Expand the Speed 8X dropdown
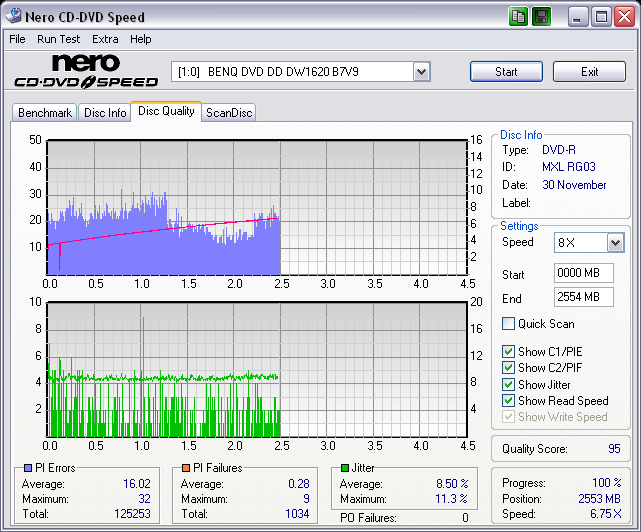Viewport: 641px width, 532px height. coord(614,243)
